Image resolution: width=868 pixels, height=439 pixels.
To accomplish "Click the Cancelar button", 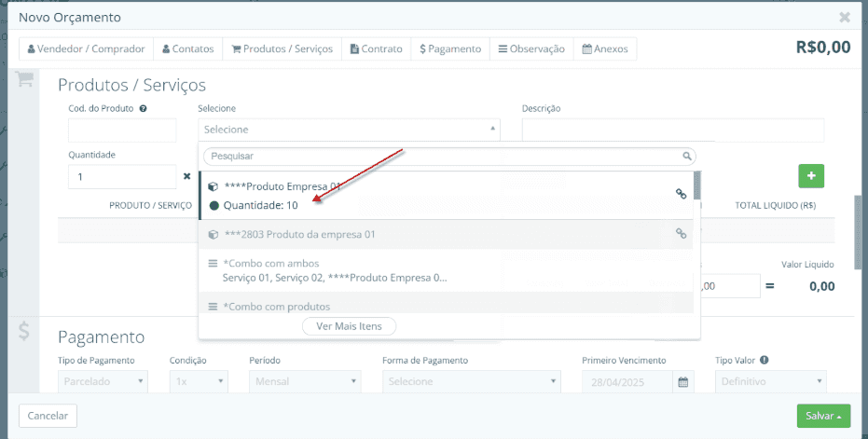I will [x=48, y=416].
